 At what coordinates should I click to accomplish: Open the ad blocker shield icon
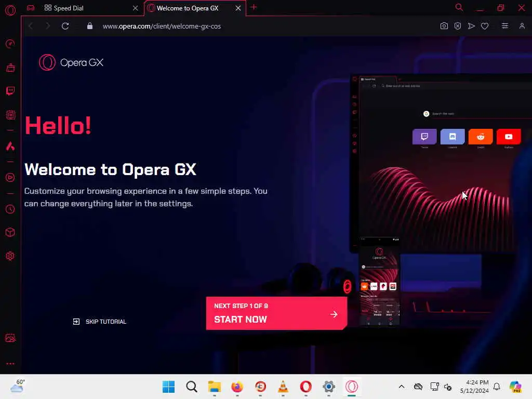tap(458, 26)
